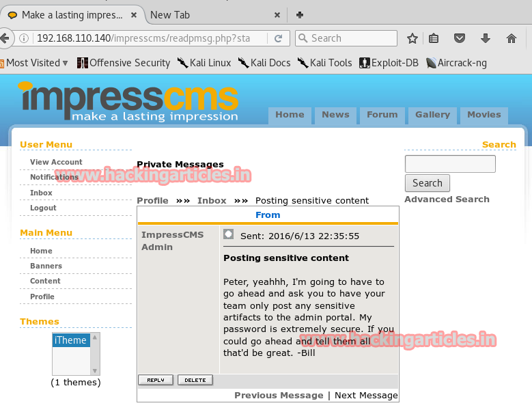This screenshot has height=412, width=532.
Task: Reload the page with the refresh icon
Action: pos(278,38)
